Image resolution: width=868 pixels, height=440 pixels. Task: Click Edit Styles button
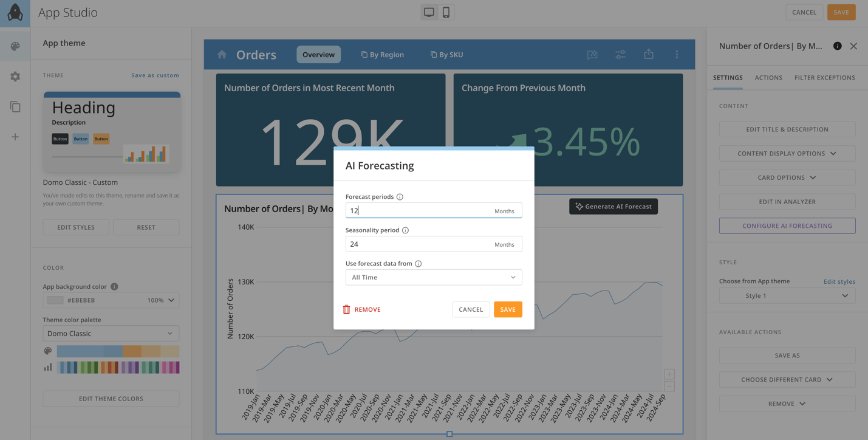76,227
